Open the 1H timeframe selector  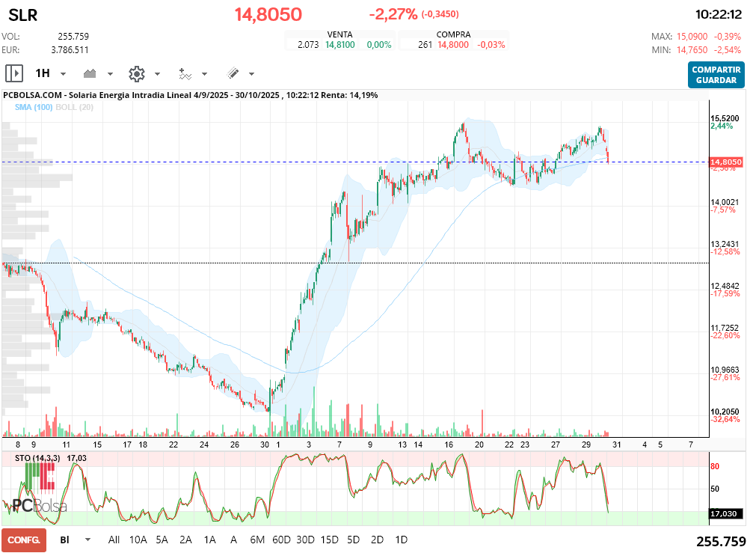tap(43, 73)
